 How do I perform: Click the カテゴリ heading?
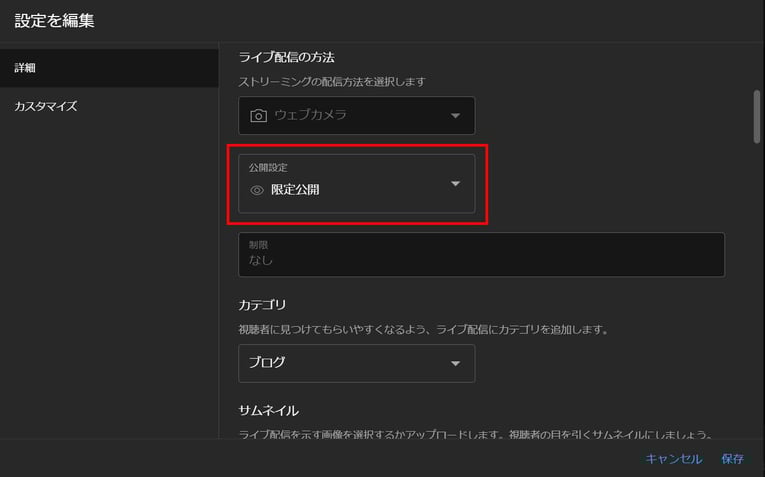tap(262, 305)
